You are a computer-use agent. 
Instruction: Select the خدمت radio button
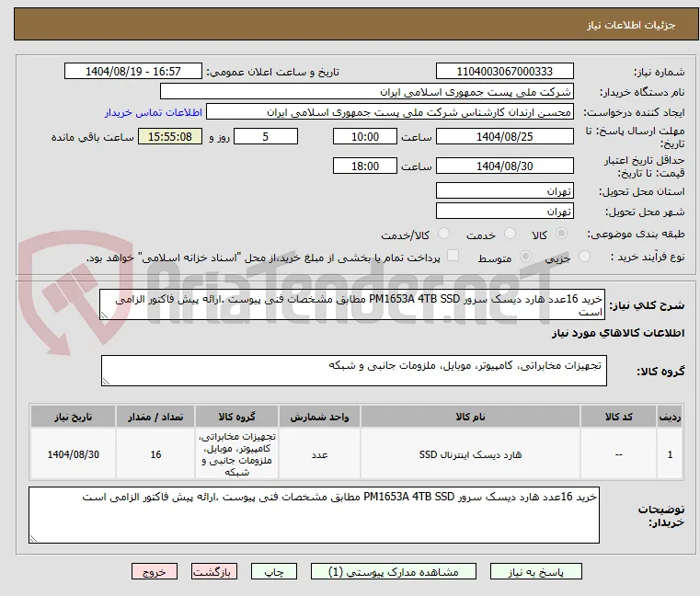click(510, 234)
